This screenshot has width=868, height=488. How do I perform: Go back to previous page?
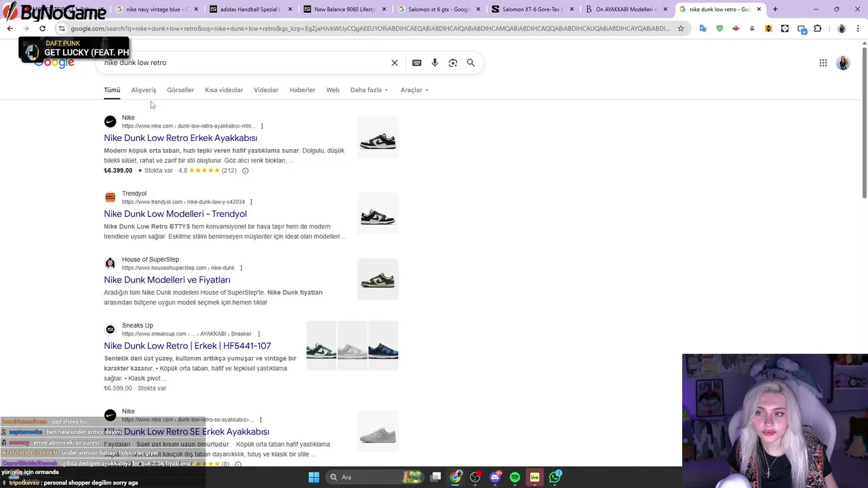point(9,28)
